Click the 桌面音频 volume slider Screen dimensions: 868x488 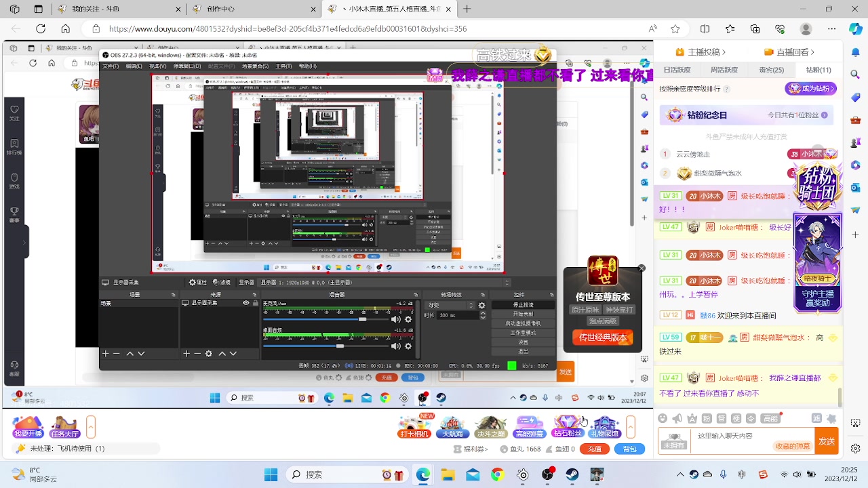click(327, 346)
